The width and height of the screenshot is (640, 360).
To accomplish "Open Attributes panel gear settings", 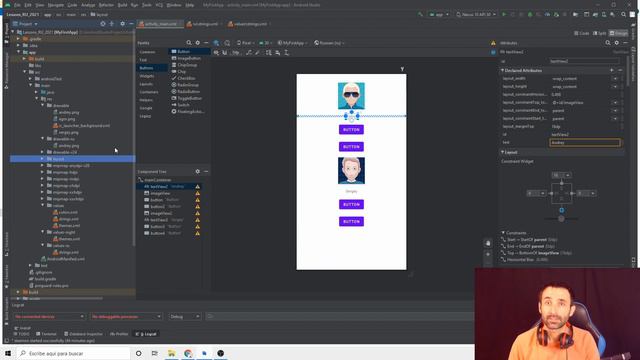I will [x=617, y=42].
